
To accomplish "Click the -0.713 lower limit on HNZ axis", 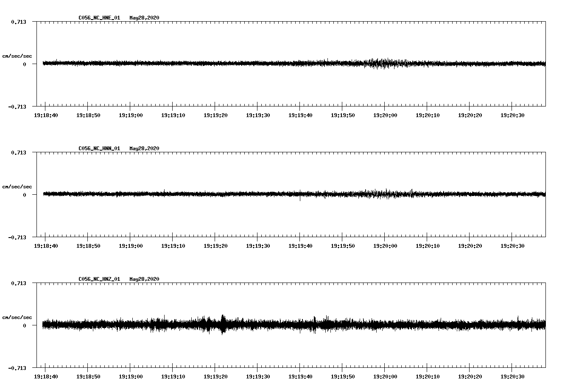I will pos(17,368).
